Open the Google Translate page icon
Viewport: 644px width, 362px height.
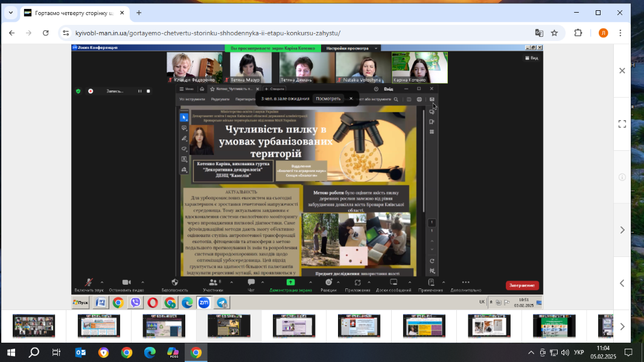click(x=538, y=33)
